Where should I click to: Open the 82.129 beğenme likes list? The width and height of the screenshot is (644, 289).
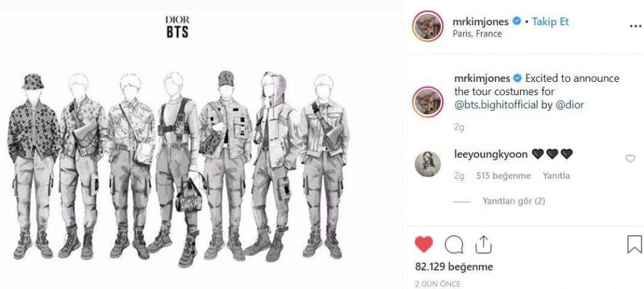coord(454,267)
